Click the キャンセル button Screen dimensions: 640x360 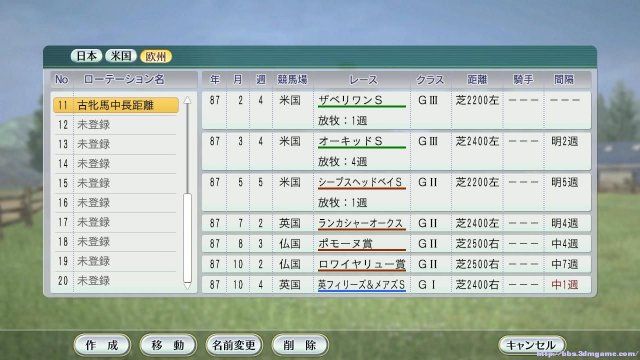[532, 345]
